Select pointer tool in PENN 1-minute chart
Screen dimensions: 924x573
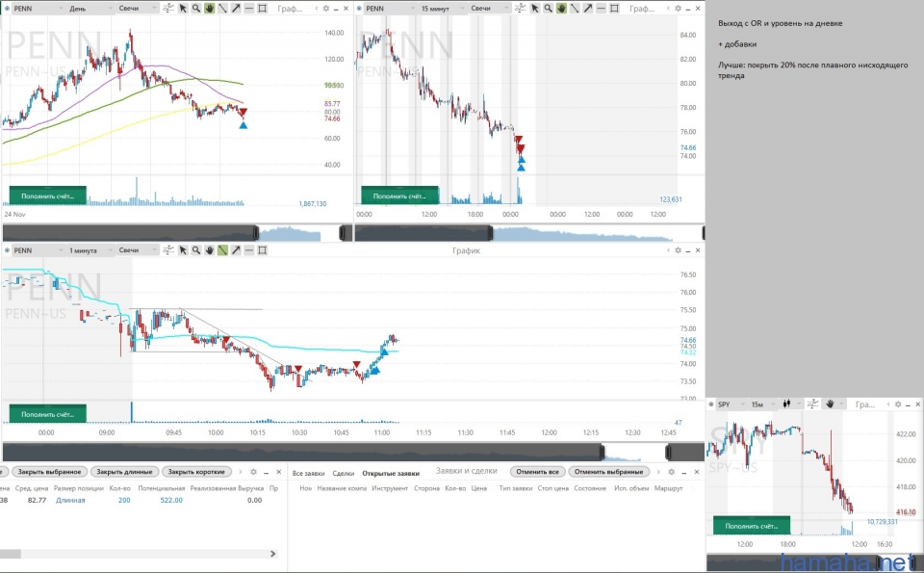(183, 250)
